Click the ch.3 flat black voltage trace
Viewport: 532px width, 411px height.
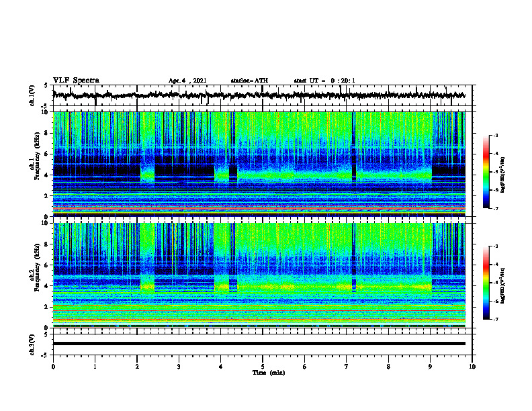tap(259, 344)
